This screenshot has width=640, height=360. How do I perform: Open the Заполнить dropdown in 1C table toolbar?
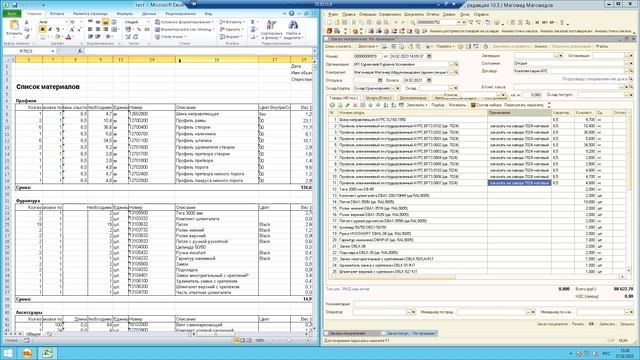417,105
